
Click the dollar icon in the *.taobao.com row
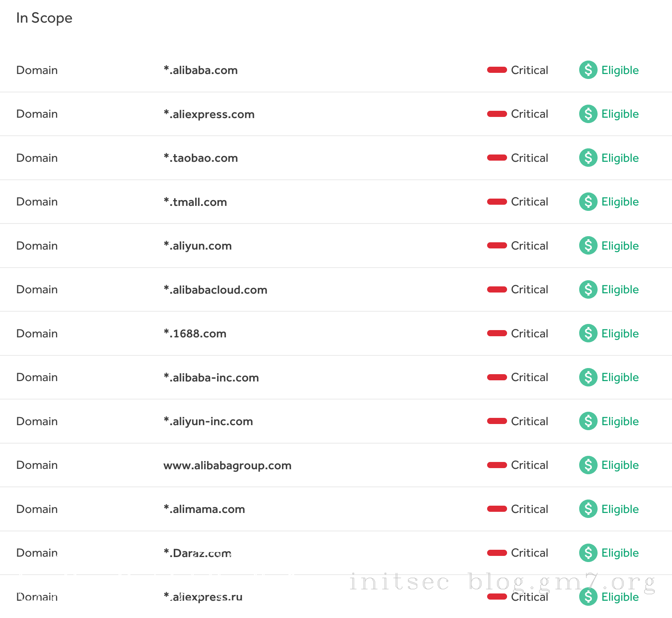coord(588,158)
